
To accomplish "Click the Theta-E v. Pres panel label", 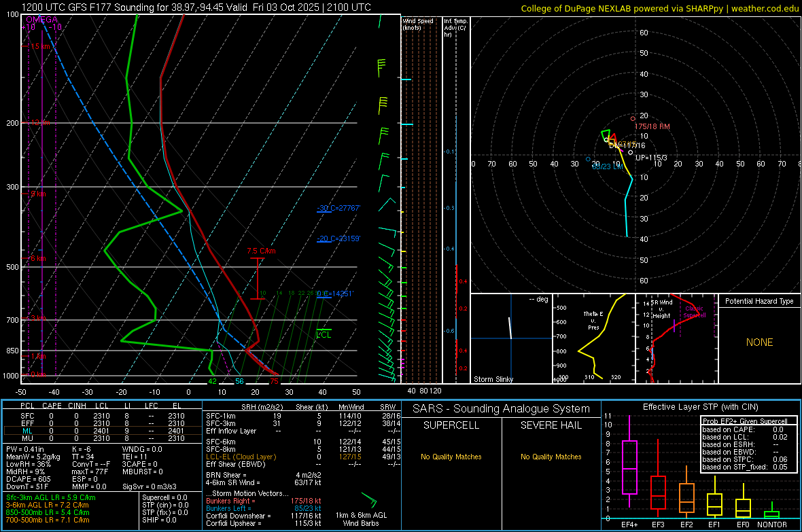I will 593,320.
